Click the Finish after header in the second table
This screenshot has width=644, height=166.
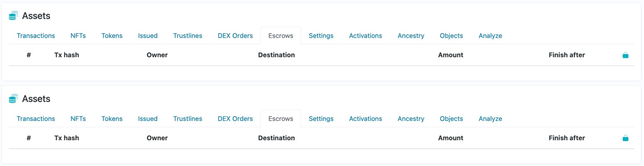(567, 138)
